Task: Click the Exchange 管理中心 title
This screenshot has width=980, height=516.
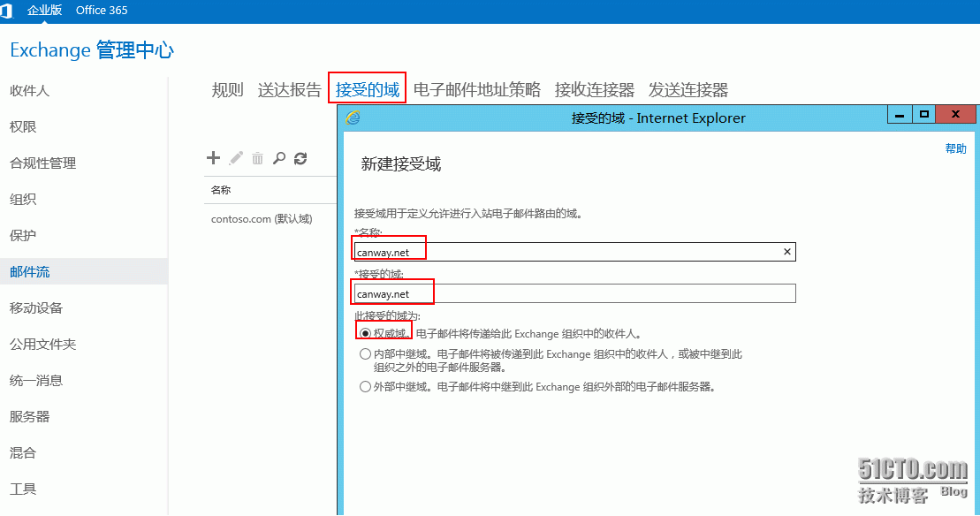Action: [x=92, y=50]
